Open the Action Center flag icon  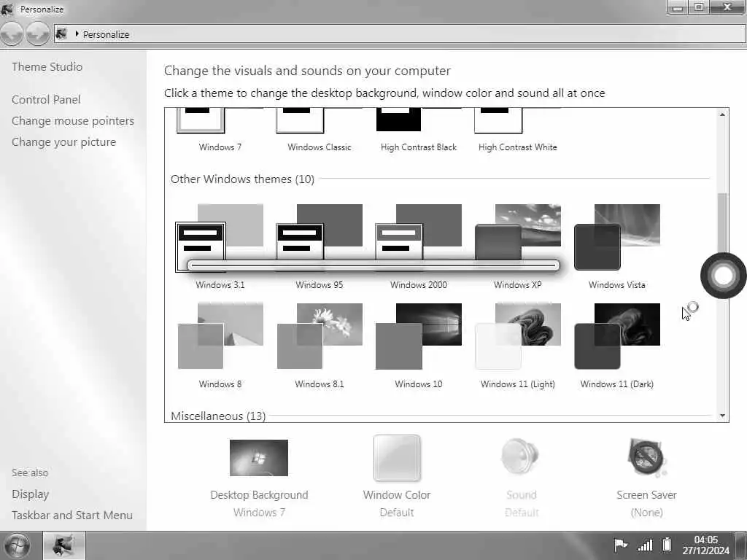(x=620, y=544)
